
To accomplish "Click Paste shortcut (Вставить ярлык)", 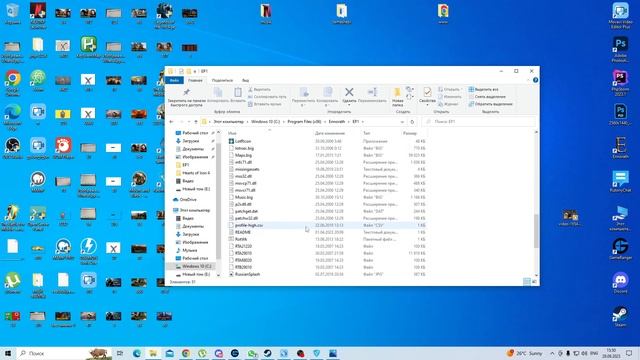I will [264, 104].
